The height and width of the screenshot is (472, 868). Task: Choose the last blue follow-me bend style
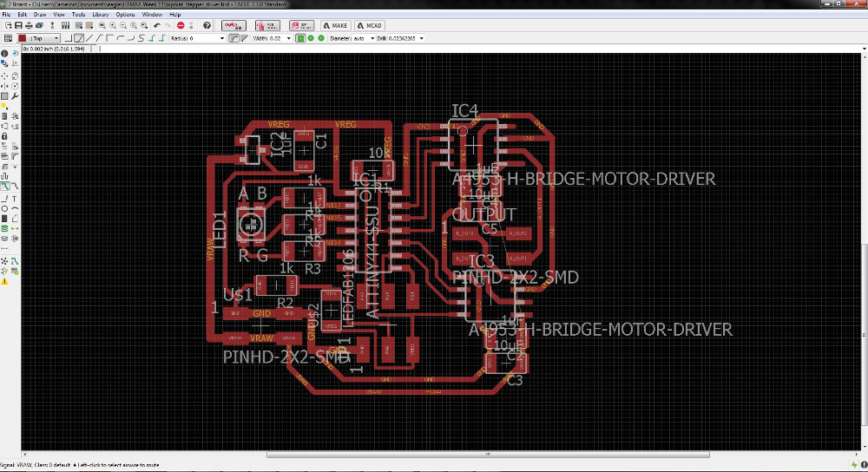pyautogui.click(x=162, y=38)
